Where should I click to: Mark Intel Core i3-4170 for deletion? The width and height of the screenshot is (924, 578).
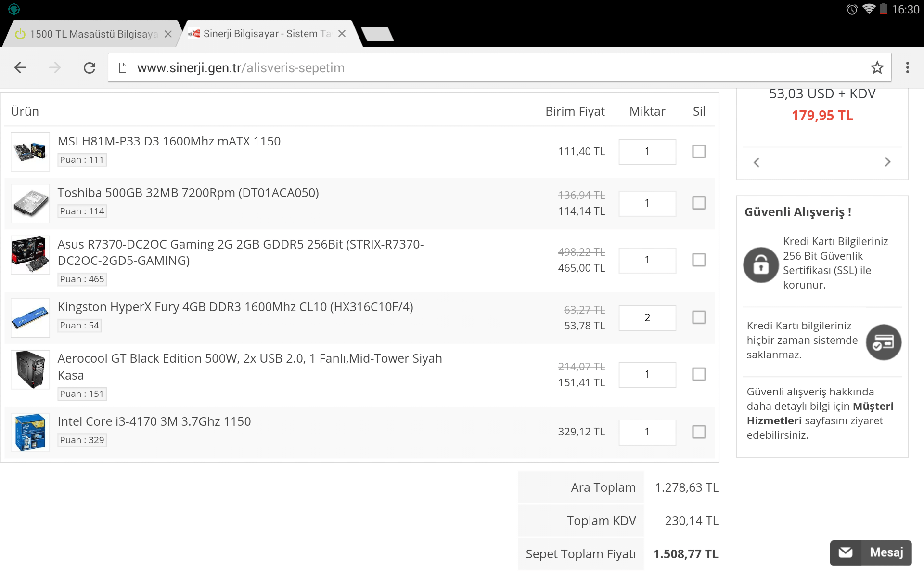pos(699,432)
